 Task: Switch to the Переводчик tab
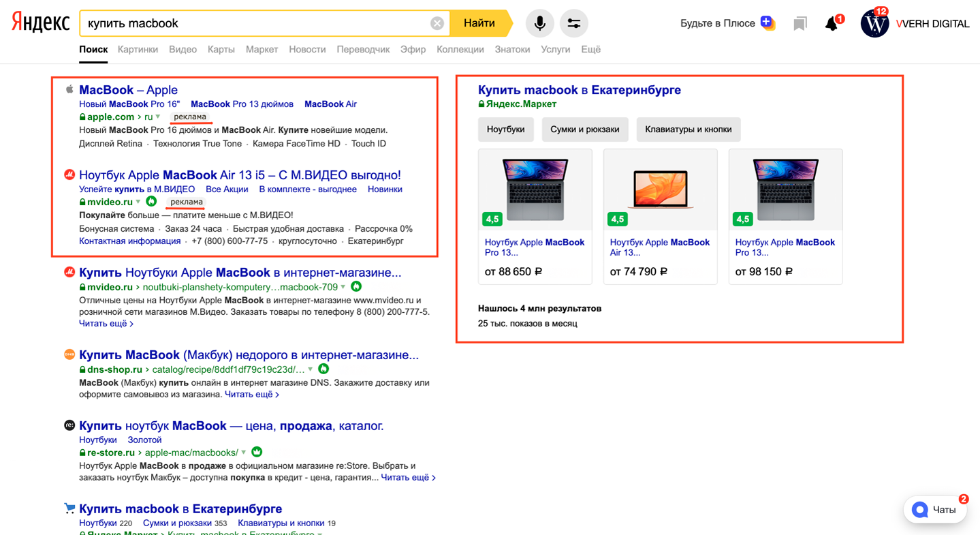point(363,49)
